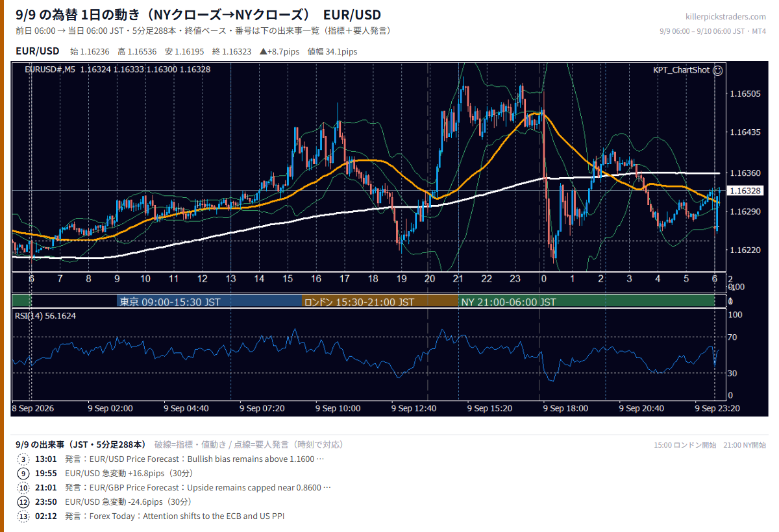779x532 pixels.
Task: Click the circled number 3 event marker
Action: click(x=23, y=459)
